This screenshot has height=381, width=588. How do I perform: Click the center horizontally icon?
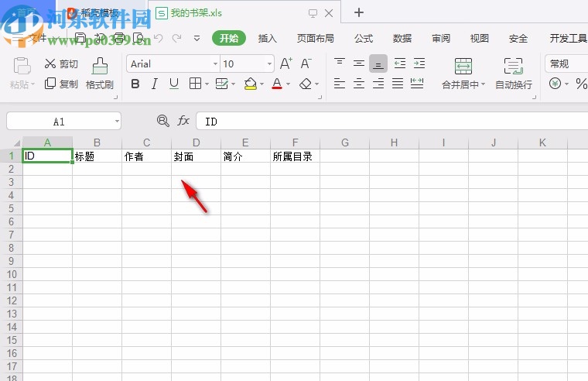359,84
